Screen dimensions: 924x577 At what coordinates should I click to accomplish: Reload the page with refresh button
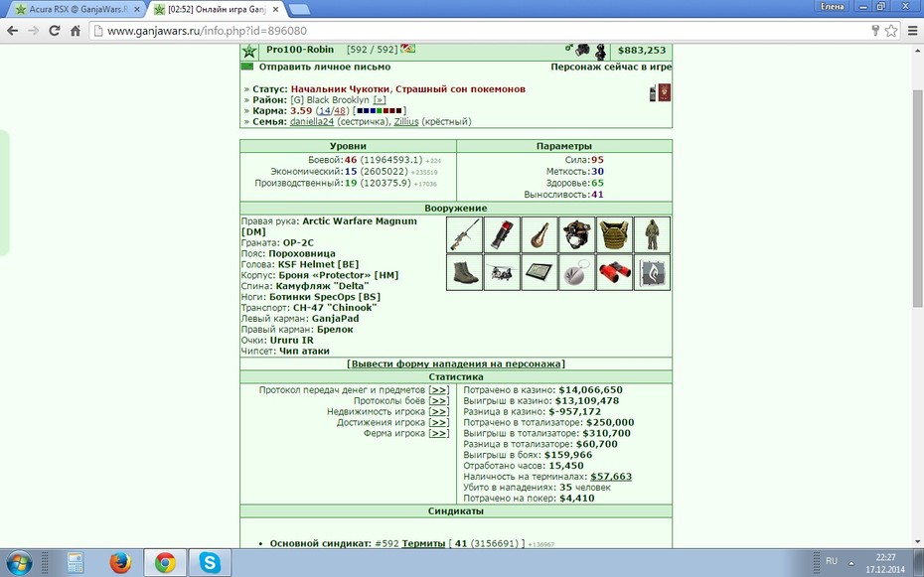pyautogui.click(x=55, y=31)
